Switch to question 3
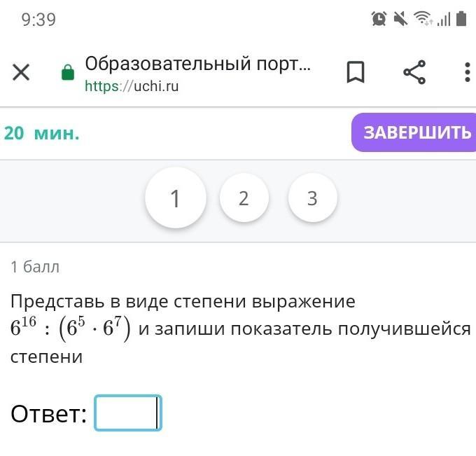The width and height of the screenshot is (476, 456). [x=312, y=198]
